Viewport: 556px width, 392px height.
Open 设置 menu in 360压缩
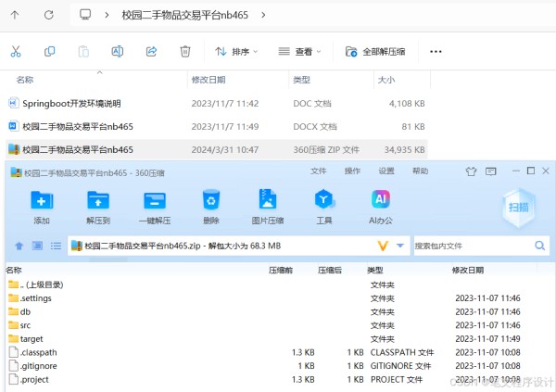pyautogui.click(x=386, y=171)
